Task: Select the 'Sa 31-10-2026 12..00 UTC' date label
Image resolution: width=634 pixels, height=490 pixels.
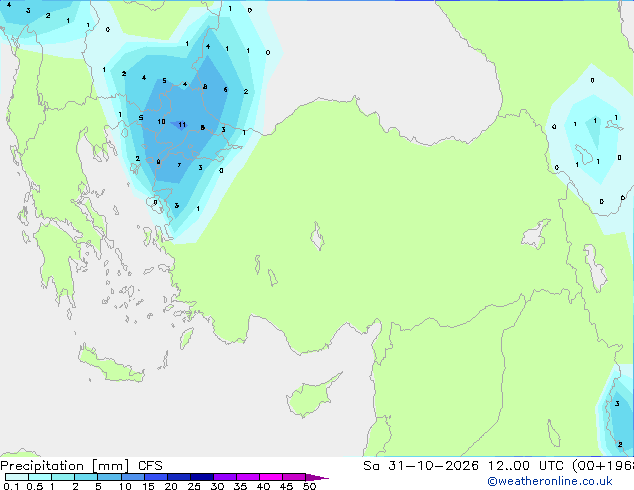Action: coord(463,466)
